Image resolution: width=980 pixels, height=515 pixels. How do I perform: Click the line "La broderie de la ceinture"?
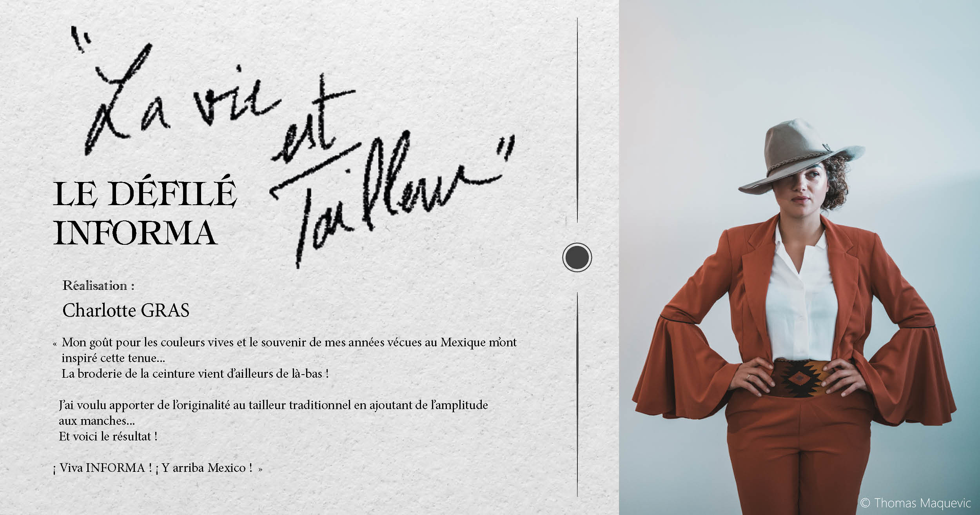click(195, 373)
